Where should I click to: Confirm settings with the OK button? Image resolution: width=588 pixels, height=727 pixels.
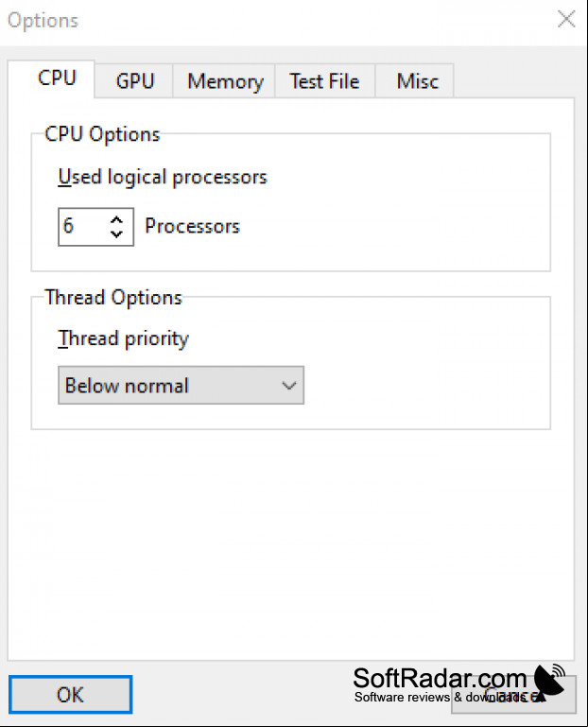71,694
